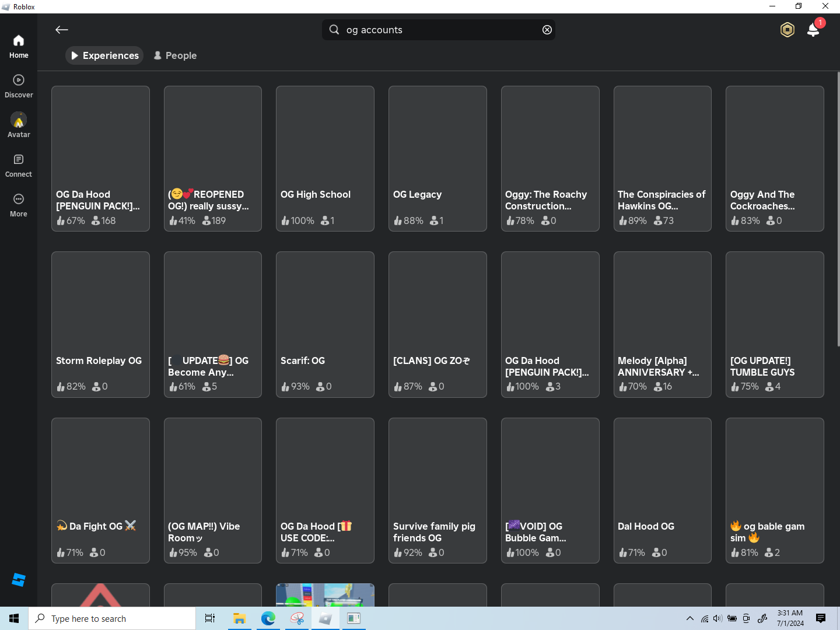Open the [CLANS] OG ZO experience
Viewport: 840px width, 630px height.
click(437, 324)
